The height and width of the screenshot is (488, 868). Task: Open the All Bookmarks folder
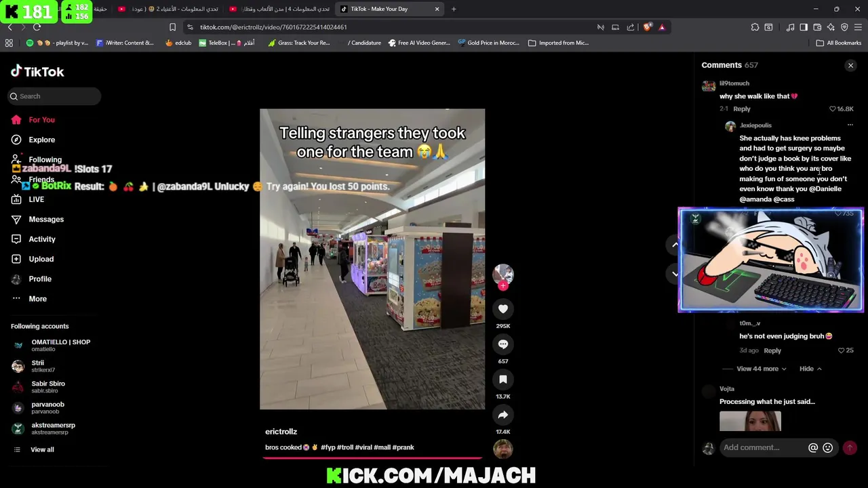[838, 43]
